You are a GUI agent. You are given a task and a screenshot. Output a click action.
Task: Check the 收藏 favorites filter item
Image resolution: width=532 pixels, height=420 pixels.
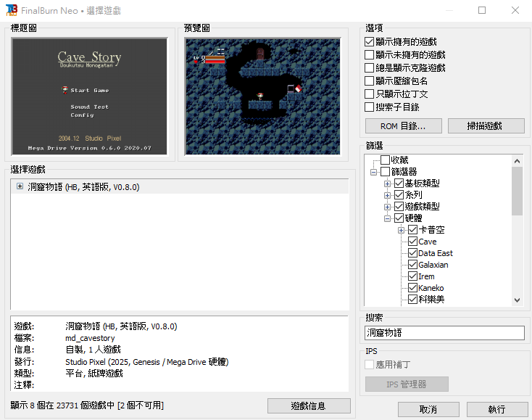click(x=385, y=160)
